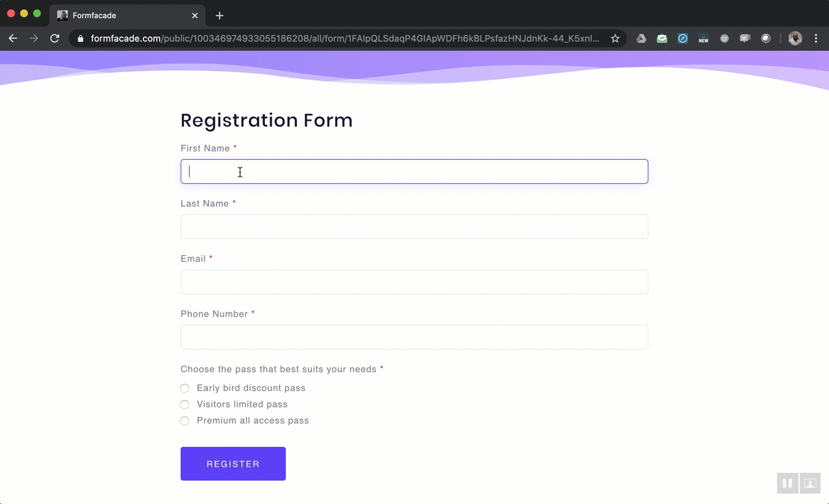Screen dimensions: 829x504
Task: Open a new browser tab
Action: click(x=220, y=16)
